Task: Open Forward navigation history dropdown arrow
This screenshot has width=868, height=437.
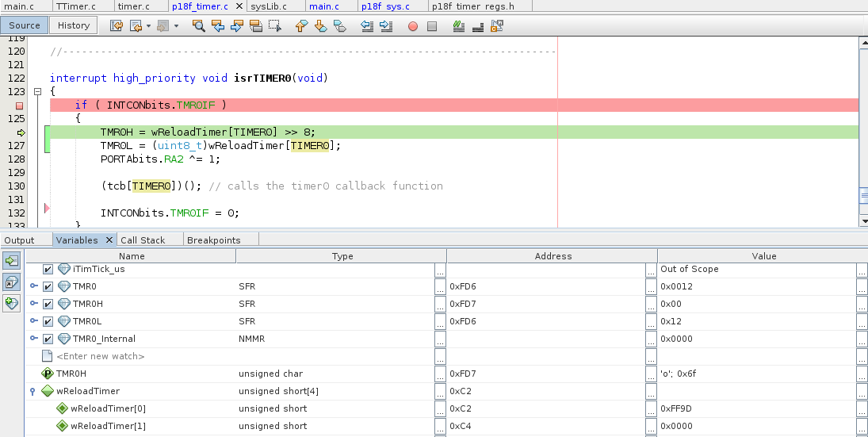Action: 176,25
